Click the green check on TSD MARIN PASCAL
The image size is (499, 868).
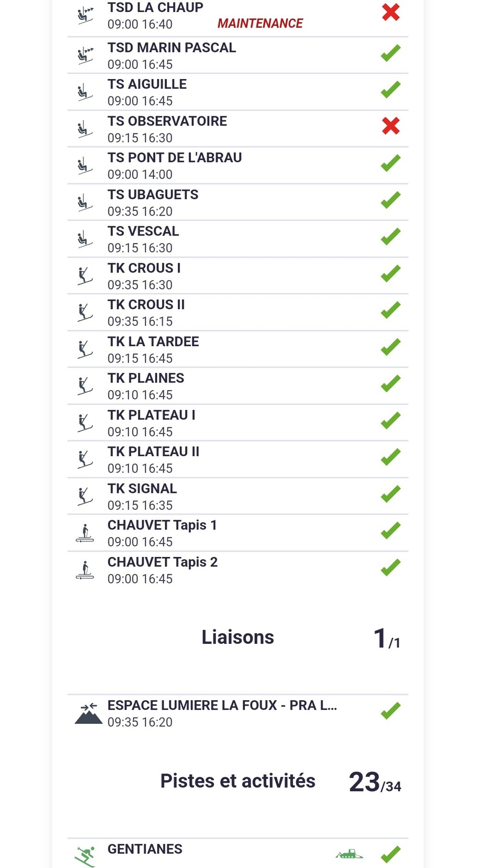click(x=391, y=53)
